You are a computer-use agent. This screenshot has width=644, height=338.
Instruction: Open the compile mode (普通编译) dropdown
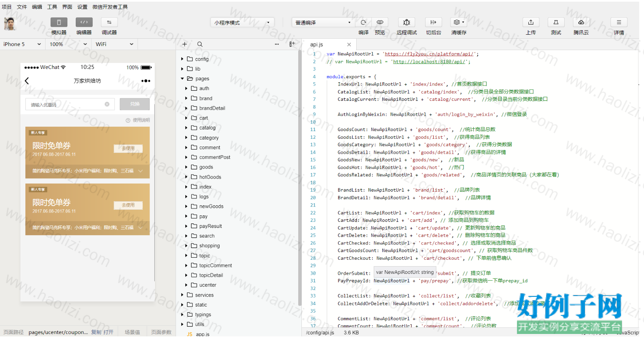point(323,23)
